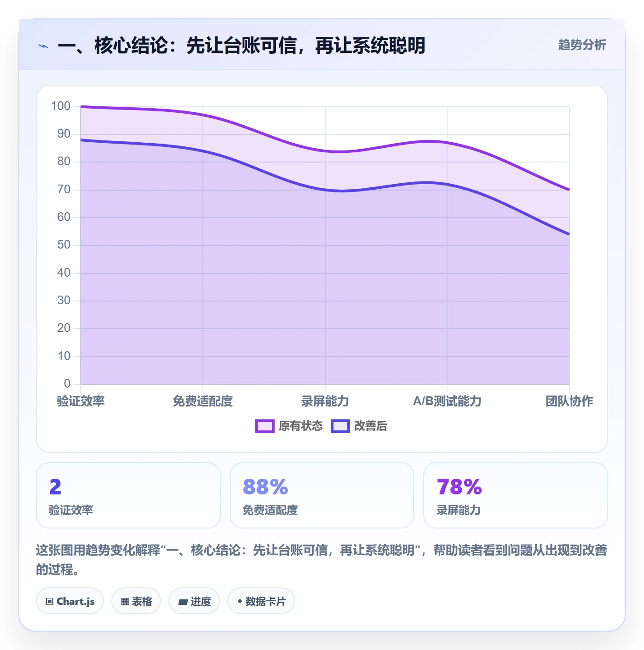Click the 0 y-axis value
644x650 pixels.
(x=67, y=383)
